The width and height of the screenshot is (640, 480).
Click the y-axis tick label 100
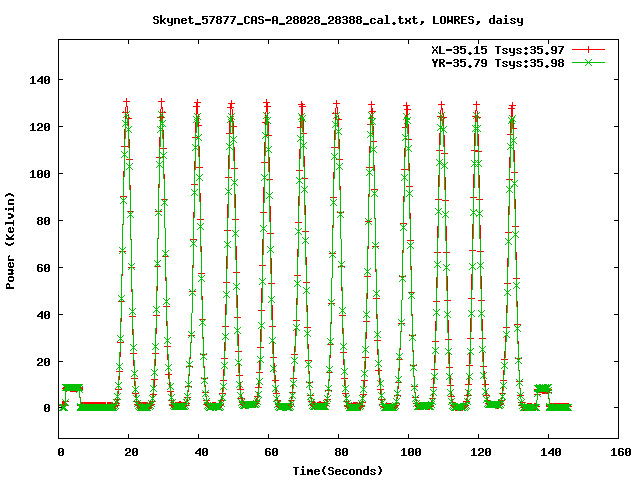40,174
